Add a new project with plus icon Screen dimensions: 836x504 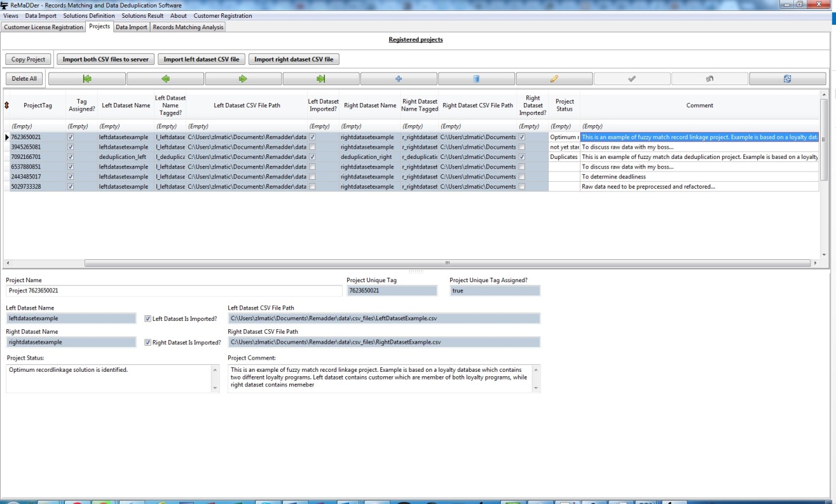(399, 79)
